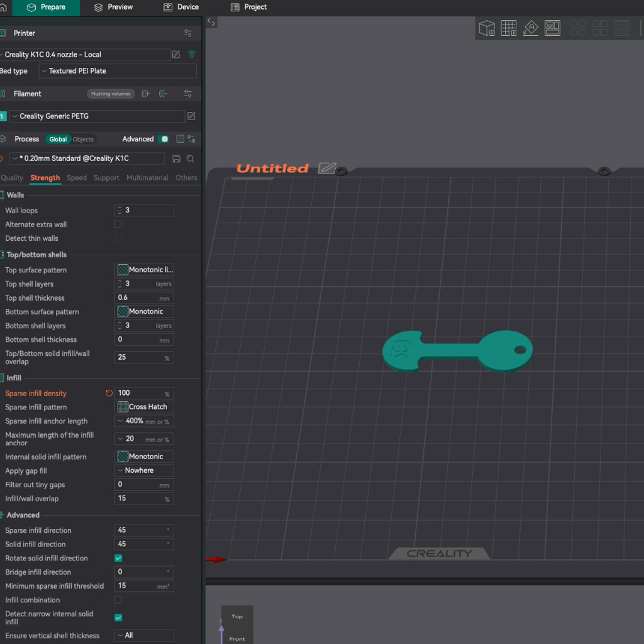
Task: Edit the Creality Generic PETG filament preset
Action: point(191,116)
